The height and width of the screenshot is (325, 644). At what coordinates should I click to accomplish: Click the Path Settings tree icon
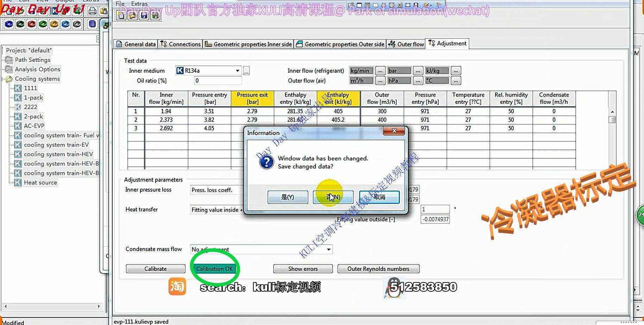pyautogui.click(x=9, y=60)
